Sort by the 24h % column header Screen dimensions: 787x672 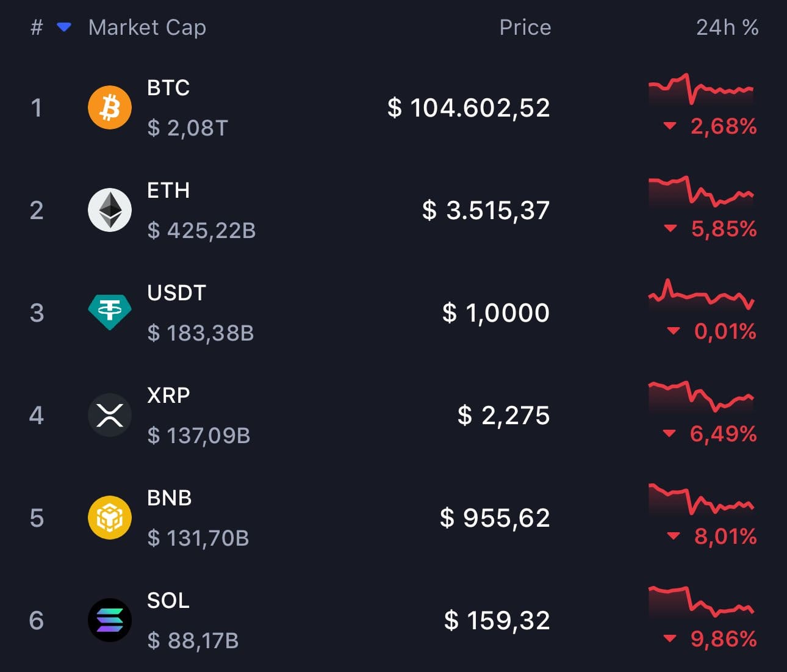click(x=727, y=27)
